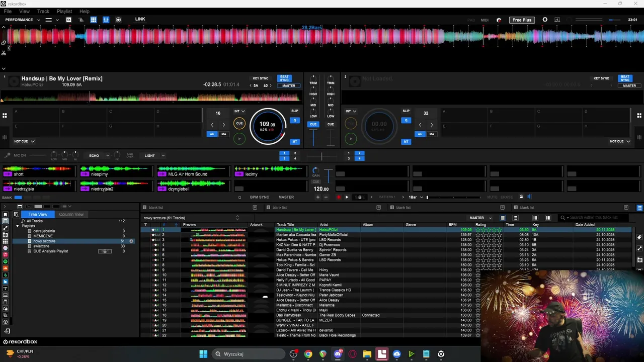The image size is (644, 362).
Task: Open the track filter funnel icon
Action: pos(145,225)
